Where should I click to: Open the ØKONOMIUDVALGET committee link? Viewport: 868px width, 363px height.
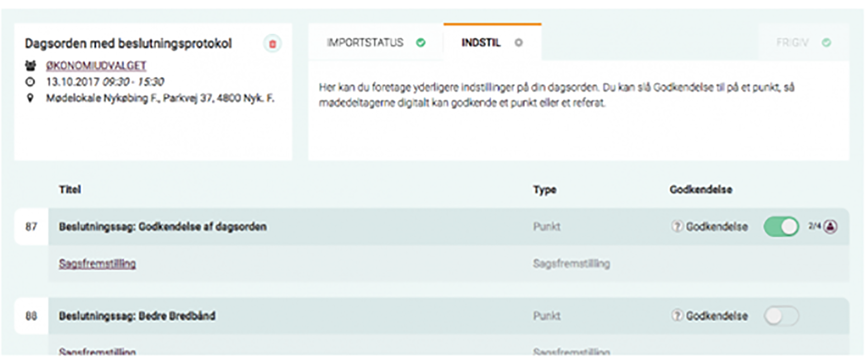click(x=96, y=66)
